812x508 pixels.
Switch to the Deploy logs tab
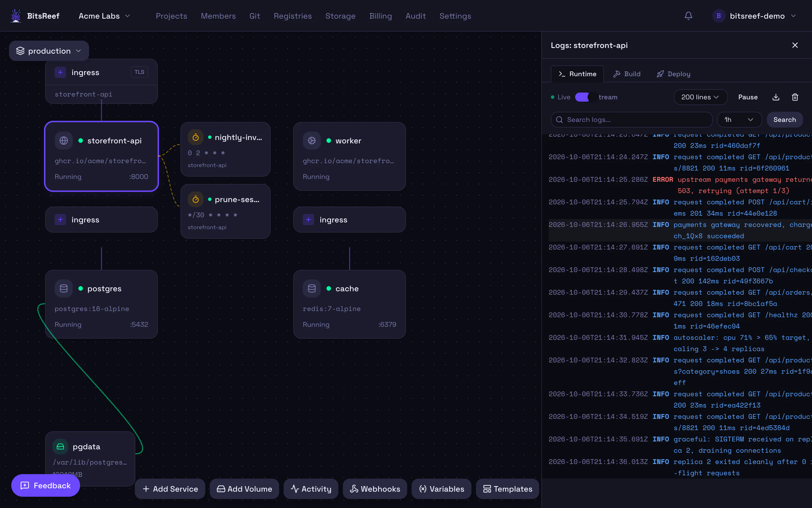click(x=673, y=74)
